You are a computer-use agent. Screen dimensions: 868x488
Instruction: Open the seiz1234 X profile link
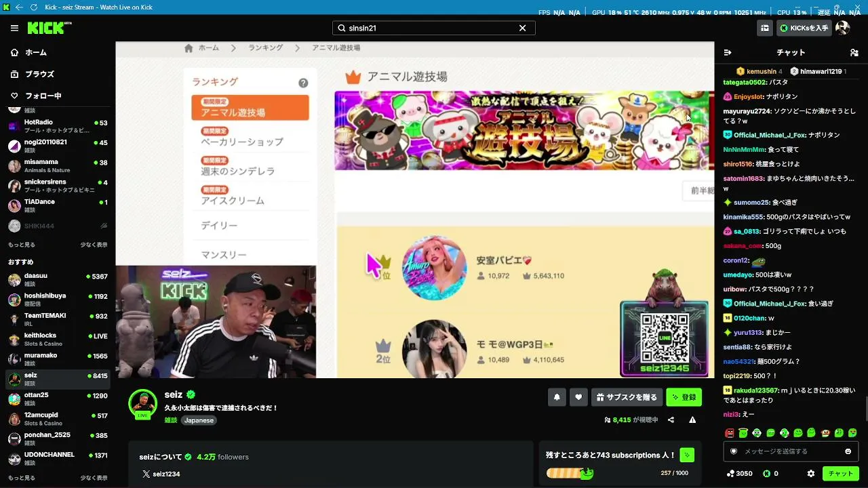(x=161, y=474)
